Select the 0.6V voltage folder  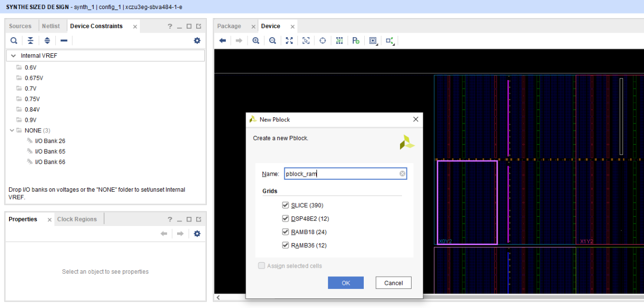click(x=31, y=67)
